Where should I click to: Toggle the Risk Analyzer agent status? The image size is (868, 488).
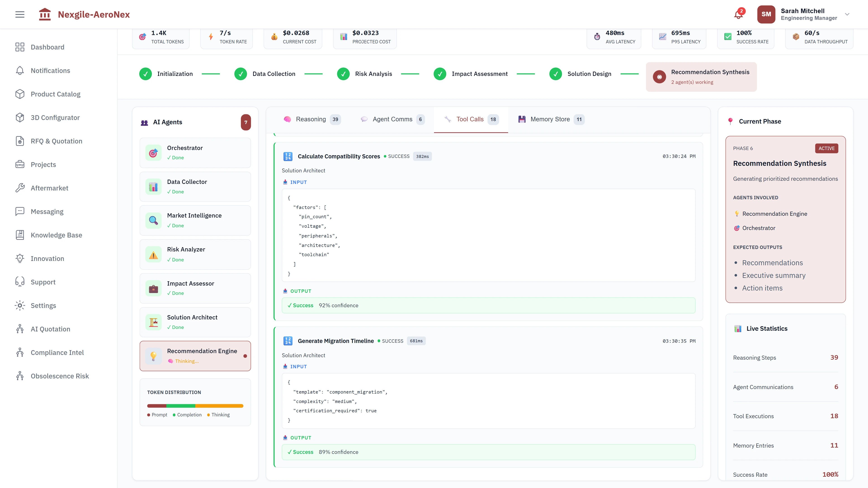[x=195, y=254]
